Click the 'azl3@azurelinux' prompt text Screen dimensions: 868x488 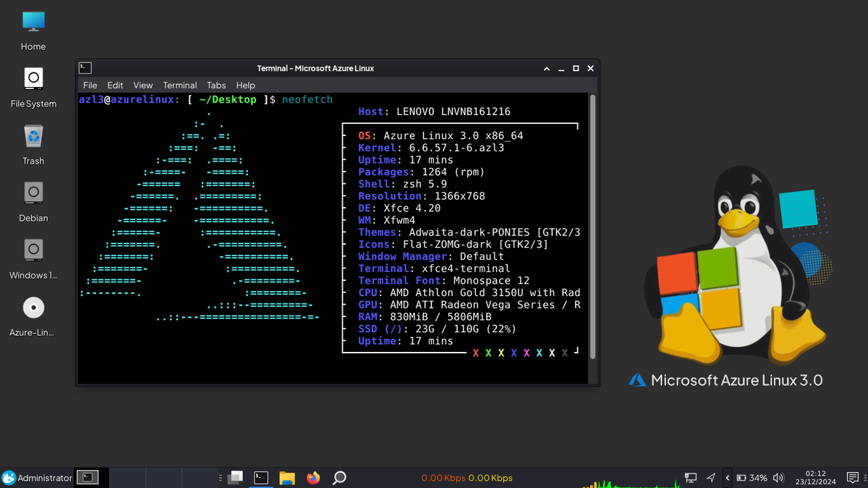(127, 99)
